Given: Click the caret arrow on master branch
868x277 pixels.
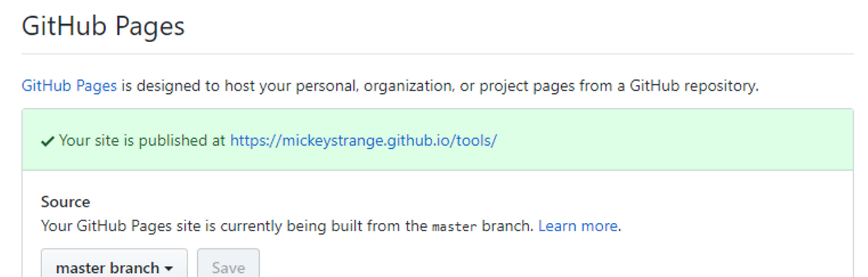Looking at the screenshot, I should click(x=169, y=269).
